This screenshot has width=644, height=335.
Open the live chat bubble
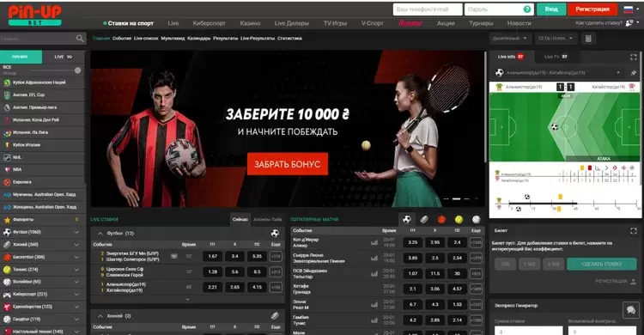pos(631,309)
